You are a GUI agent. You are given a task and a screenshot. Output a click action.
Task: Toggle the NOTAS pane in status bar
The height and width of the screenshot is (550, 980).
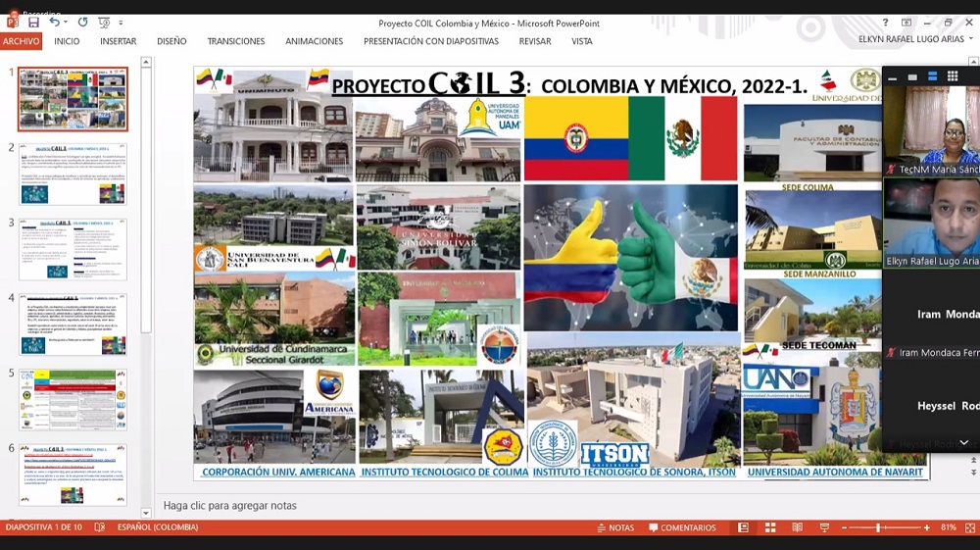click(615, 527)
